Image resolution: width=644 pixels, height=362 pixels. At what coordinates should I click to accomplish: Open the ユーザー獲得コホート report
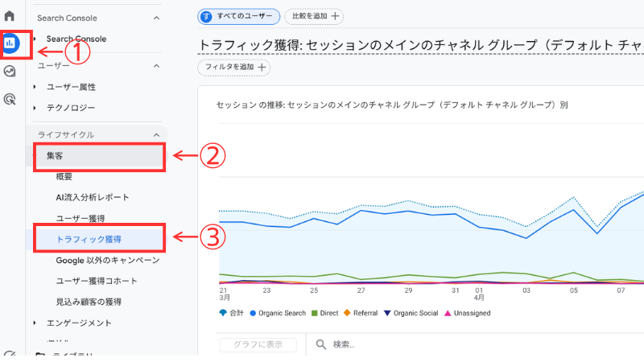pos(96,281)
